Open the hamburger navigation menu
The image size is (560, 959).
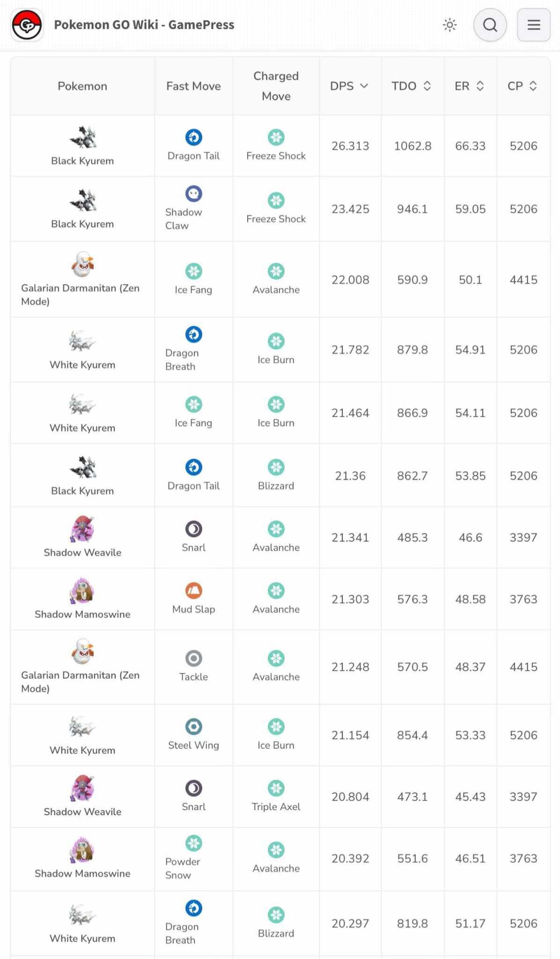533,25
